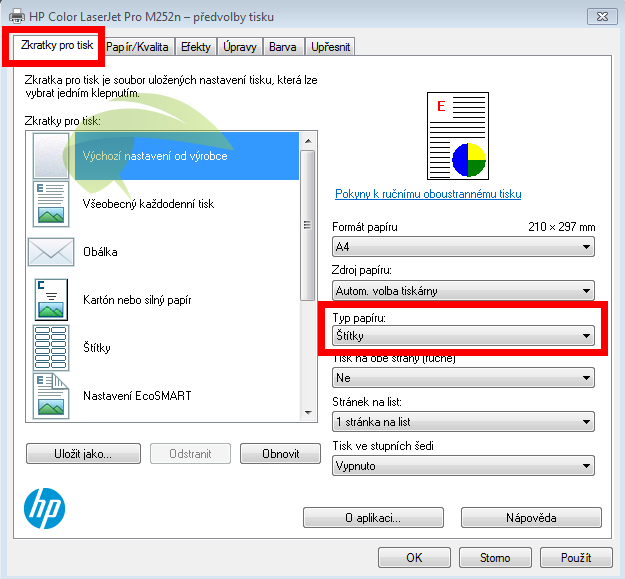The image size is (625, 579).
Task: Expand the Zdroj papíru dropdown
Action: click(463, 291)
